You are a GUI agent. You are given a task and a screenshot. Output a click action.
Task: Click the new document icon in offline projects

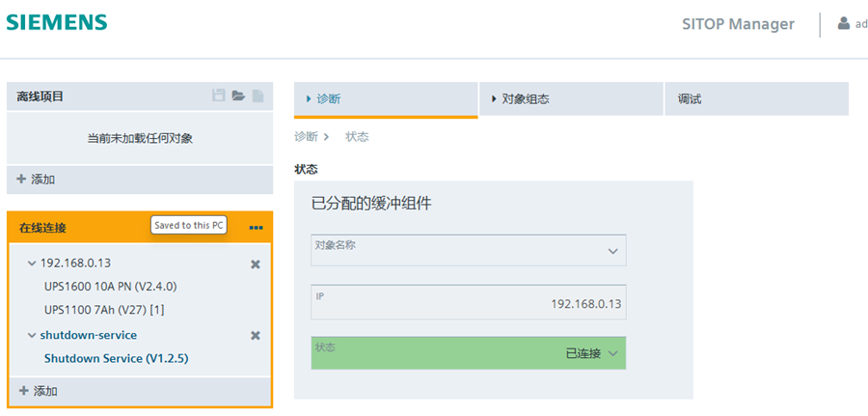pos(258,97)
